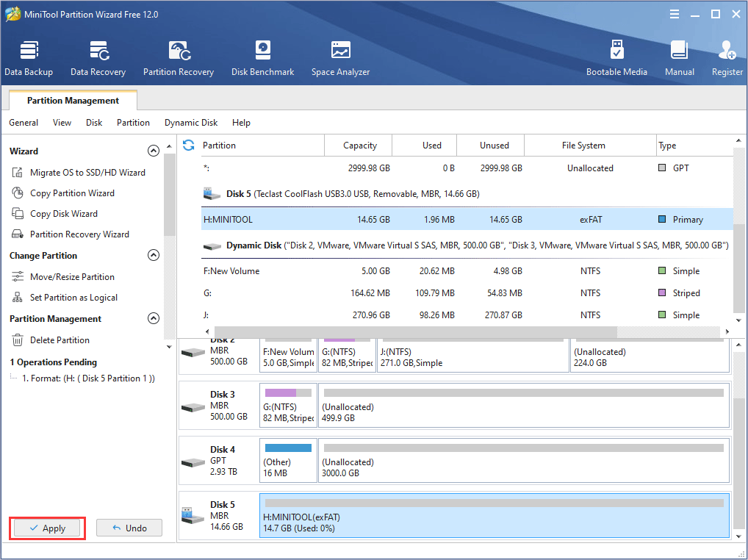The image size is (748, 560).
Task: Select Disk 4 drive icon in disk map
Action: pos(193,462)
